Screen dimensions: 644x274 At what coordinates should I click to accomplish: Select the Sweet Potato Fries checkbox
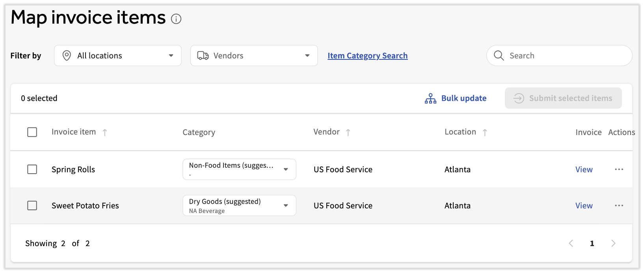click(x=32, y=205)
